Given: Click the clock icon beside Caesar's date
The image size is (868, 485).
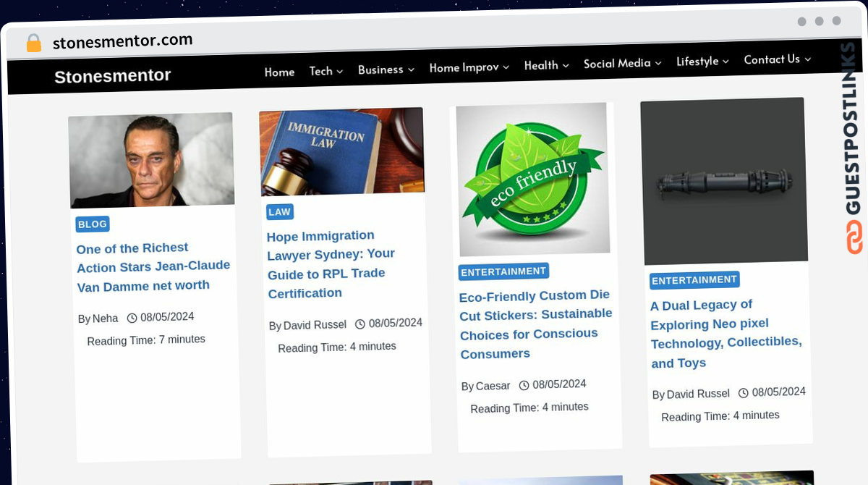Looking at the screenshot, I should (524, 385).
